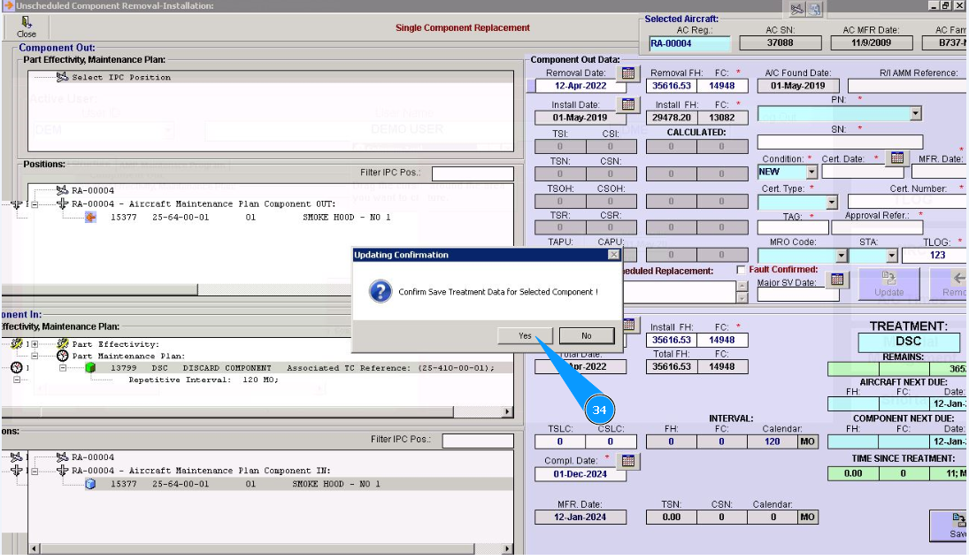This screenshot has width=969, height=560.
Task: Open the Major SV Date calendar picker
Action: (837, 280)
